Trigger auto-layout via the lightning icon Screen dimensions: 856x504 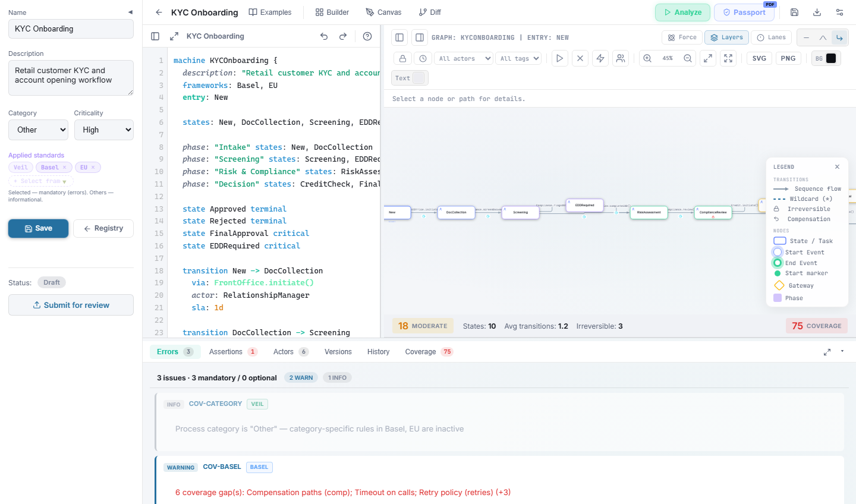(600, 58)
